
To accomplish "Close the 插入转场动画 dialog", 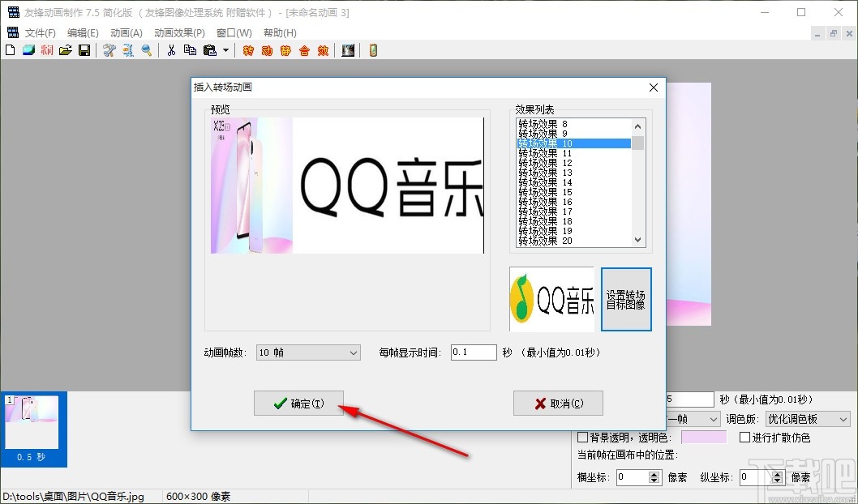I will pos(654,88).
